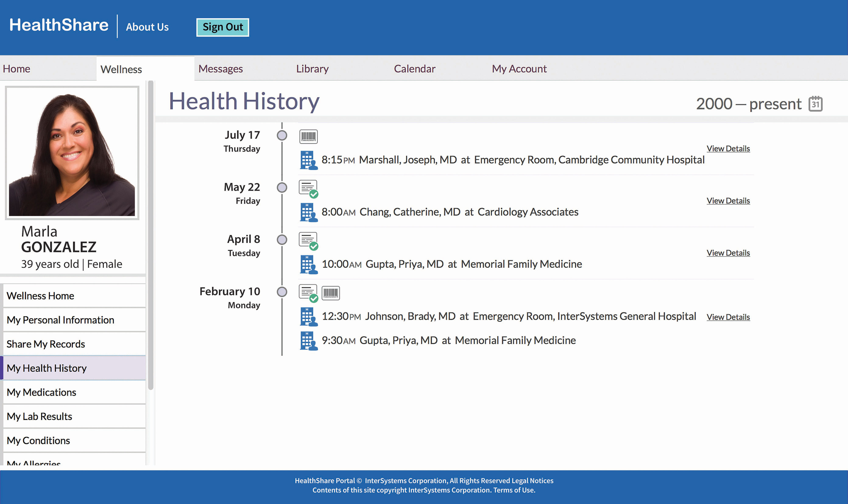Screen dimensions: 848x504
Task: Click the hospital icon next to Chang, Catherine visit
Action: point(308,212)
